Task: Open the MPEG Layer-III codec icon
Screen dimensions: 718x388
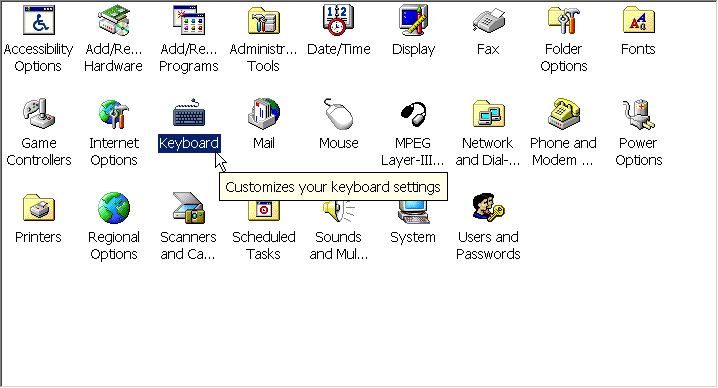Action: click(x=413, y=114)
